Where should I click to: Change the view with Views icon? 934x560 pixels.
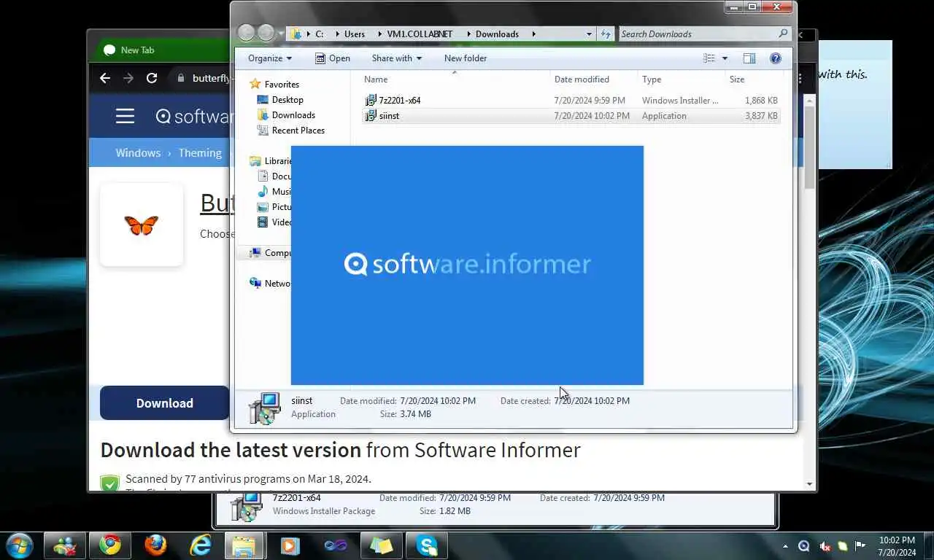click(x=709, y=58)
